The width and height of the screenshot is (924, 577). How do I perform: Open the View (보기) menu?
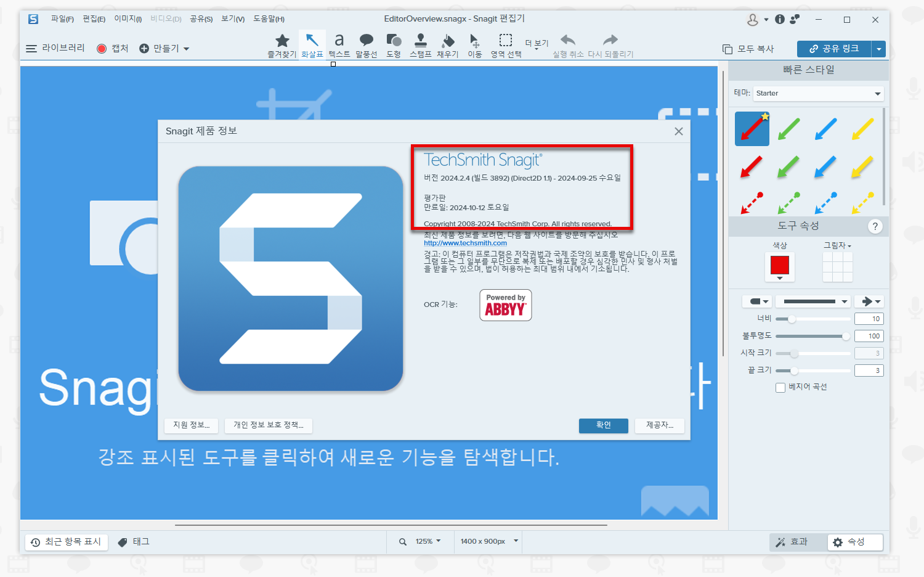pyautogui.click(x=233, y=19)
